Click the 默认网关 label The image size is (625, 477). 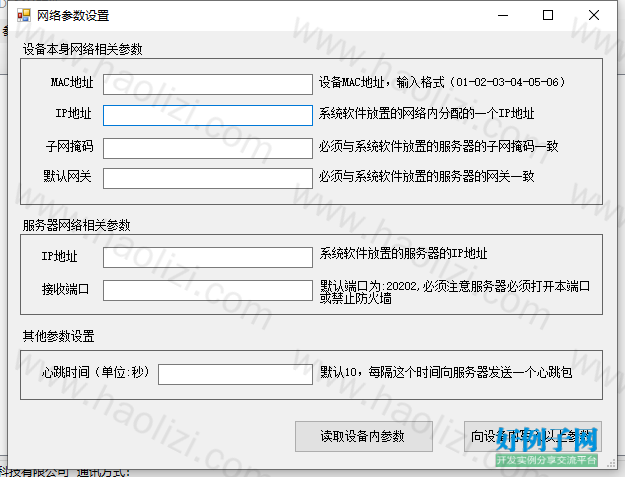[x=67, y=176]
